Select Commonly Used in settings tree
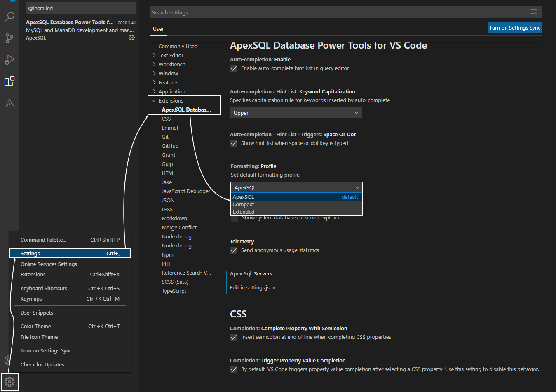 point(178,46)
